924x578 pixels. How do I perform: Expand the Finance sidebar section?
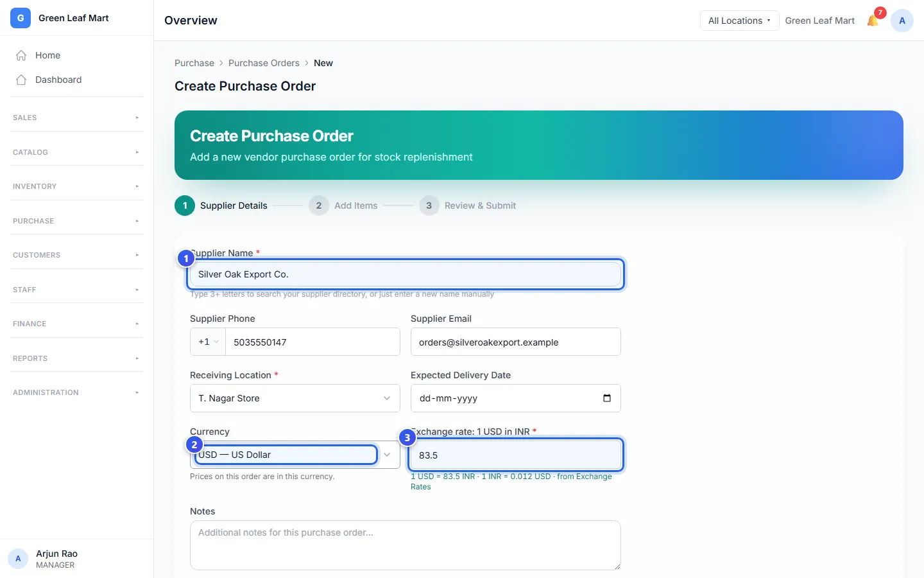[x=77, y=324]
